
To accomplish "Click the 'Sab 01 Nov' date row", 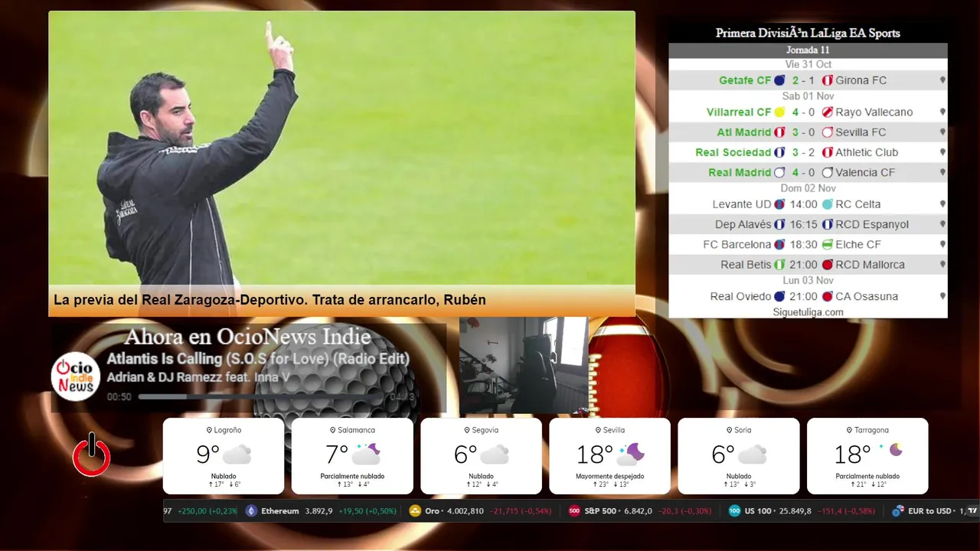I will point(808,96).
